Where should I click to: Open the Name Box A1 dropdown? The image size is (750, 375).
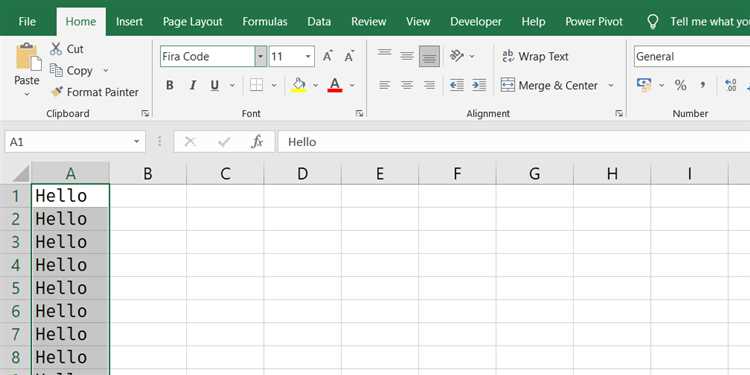(x=136, y=142)
